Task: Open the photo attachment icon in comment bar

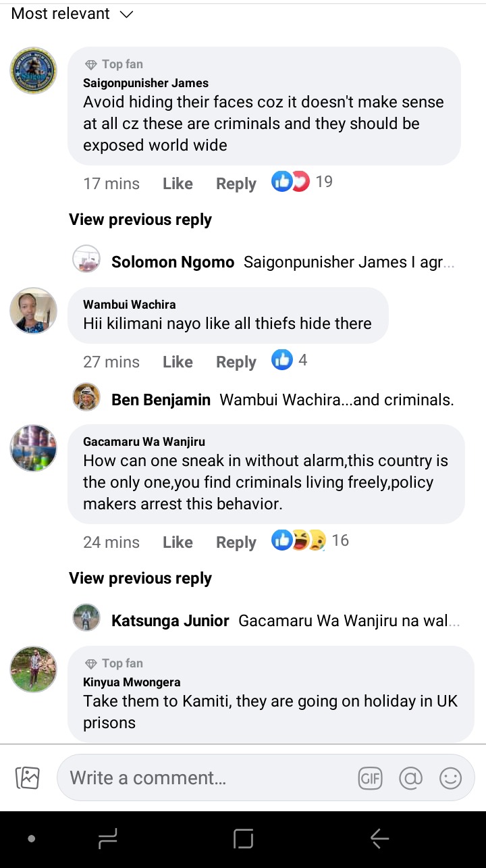Action: click(28, 778)
